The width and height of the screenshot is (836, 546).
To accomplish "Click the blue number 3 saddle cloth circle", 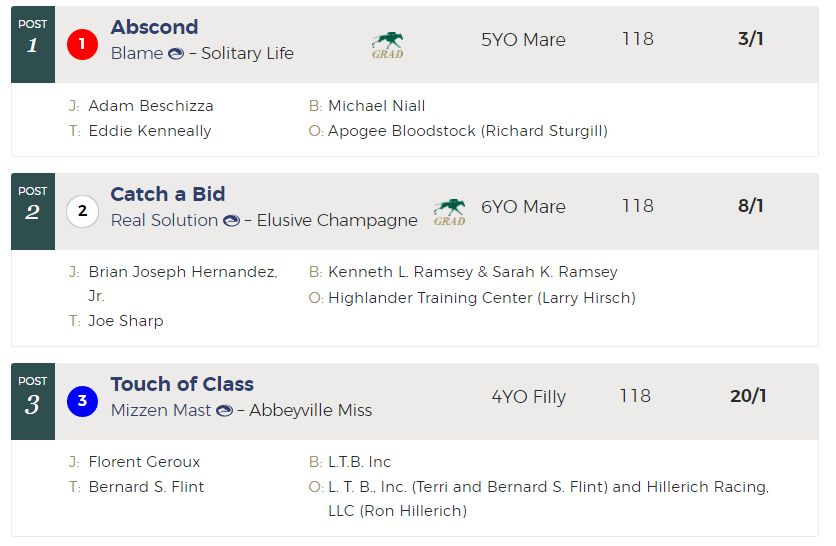I will [82, 401].
